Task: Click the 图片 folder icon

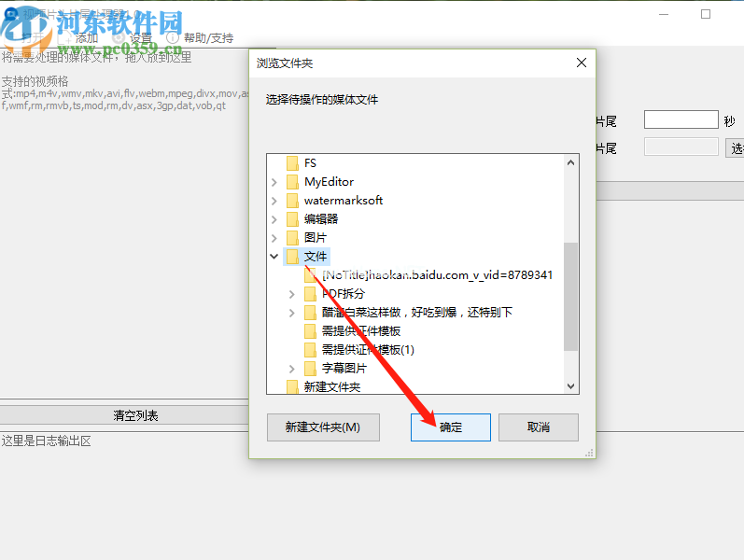Action: pyautogui.click(x=292, y=238)
